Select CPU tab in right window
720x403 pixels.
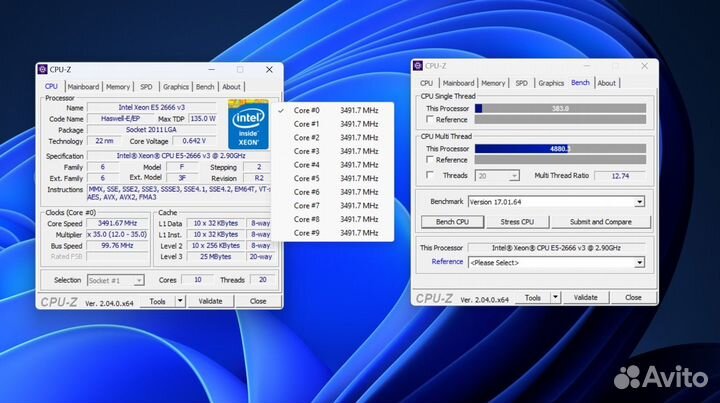[427, 83]
